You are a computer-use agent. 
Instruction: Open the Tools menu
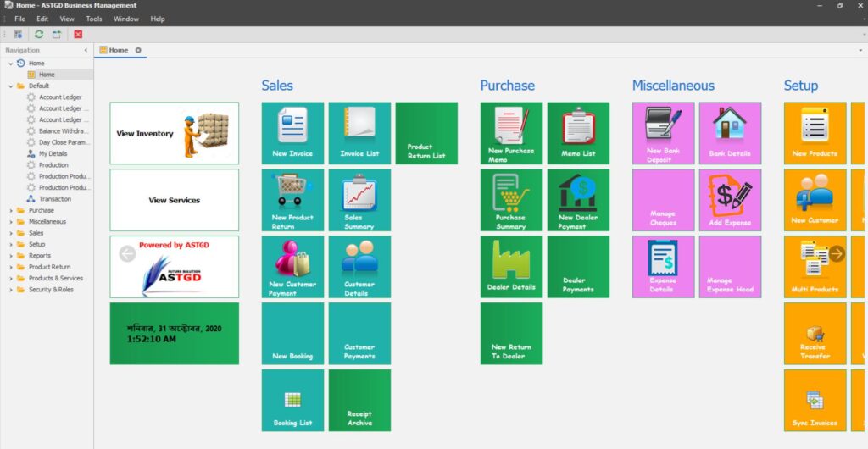[93, 19]
